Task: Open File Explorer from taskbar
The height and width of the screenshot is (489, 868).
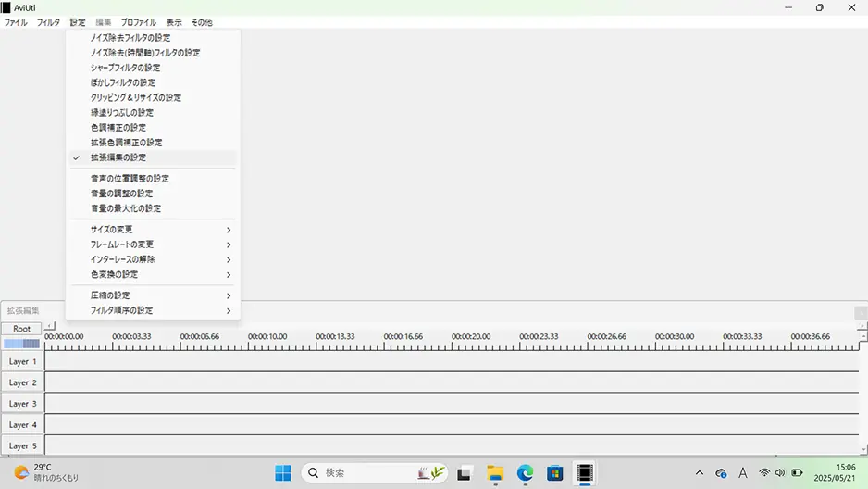Action: [495, 473]
